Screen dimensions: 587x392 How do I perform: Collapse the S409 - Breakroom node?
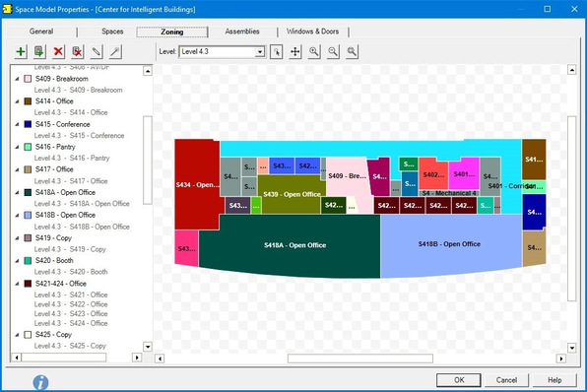click(17, 79)
